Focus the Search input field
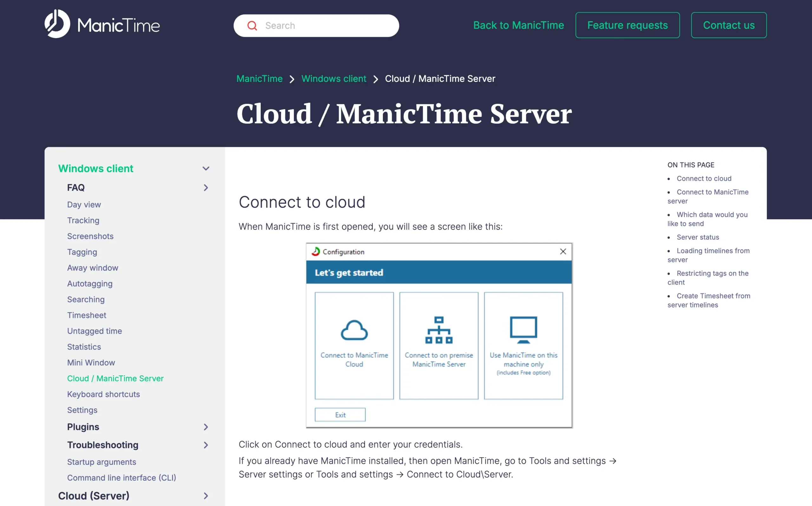This screenshot has height=506, width=812. tap(316, 26)
